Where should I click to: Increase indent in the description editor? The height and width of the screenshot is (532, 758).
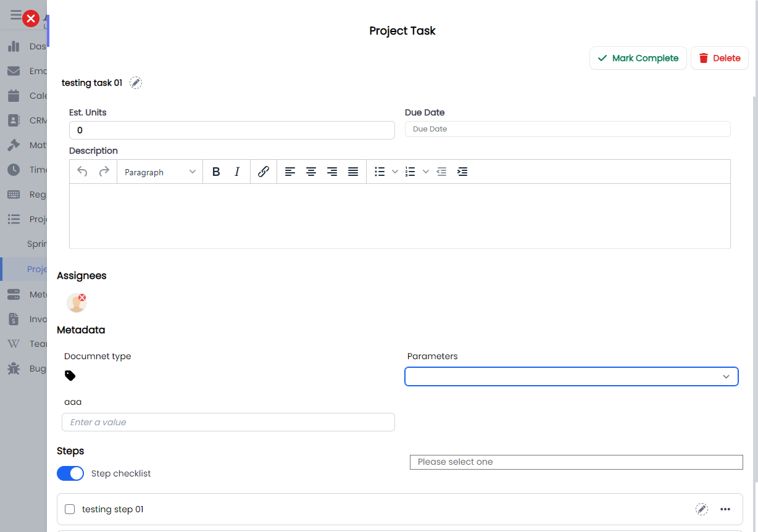(462, 172)
